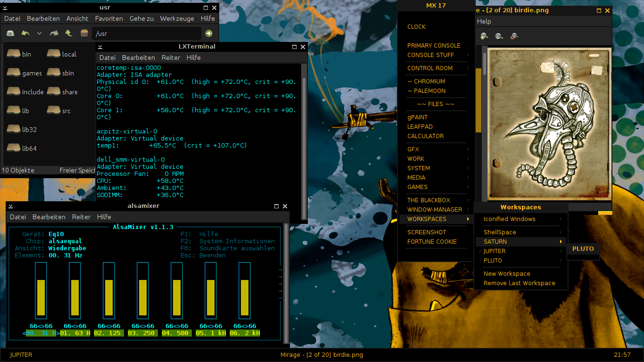Click the LXTerminal vertical scrollbar
Image resolution: width=644 pixels, height=362 pixels.
(304, 141)
